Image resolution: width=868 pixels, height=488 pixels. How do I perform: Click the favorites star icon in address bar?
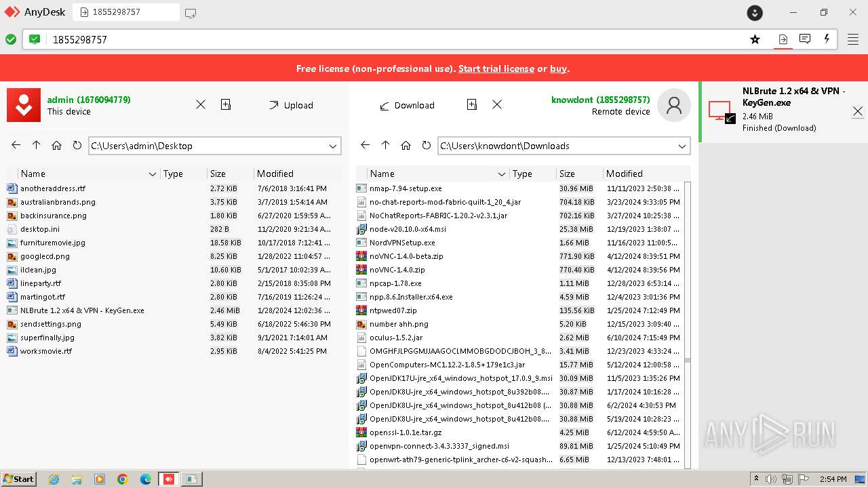755,39
